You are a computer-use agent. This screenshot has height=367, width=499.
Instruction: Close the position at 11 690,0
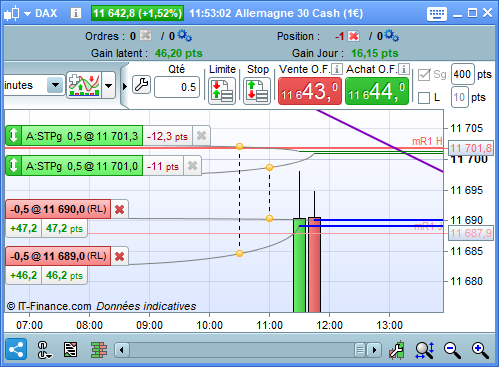coord(120,209)
